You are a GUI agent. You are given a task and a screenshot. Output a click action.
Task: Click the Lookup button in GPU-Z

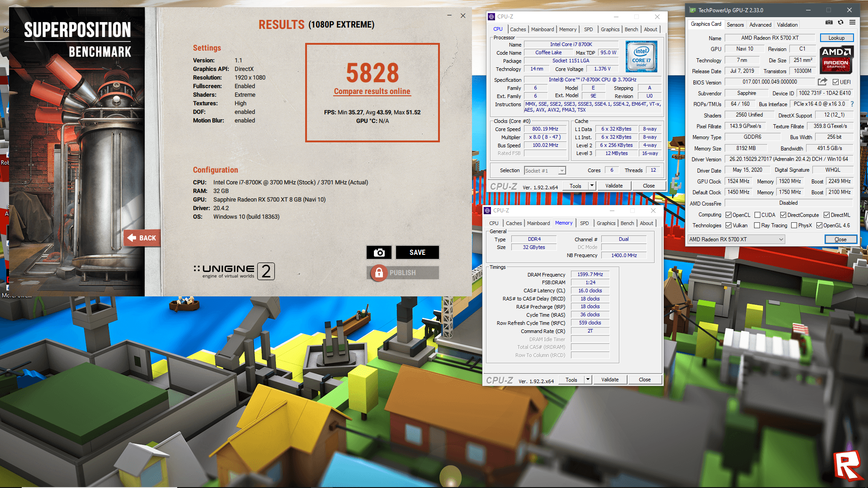coord(836,38)
